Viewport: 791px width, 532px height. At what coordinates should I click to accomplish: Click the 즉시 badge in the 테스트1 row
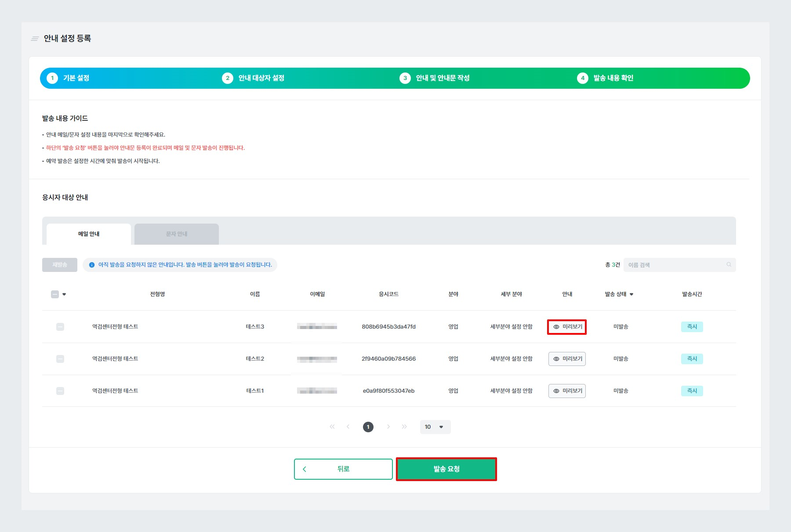692,391
